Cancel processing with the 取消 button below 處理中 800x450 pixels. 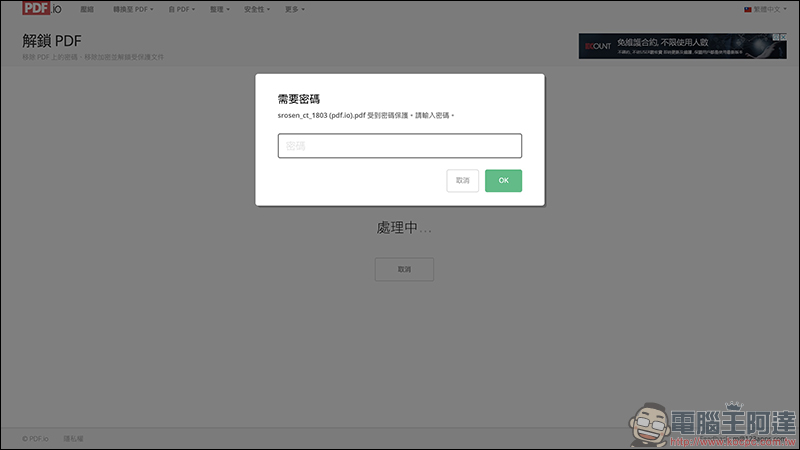pyautogui.click(x=404, y=269)
